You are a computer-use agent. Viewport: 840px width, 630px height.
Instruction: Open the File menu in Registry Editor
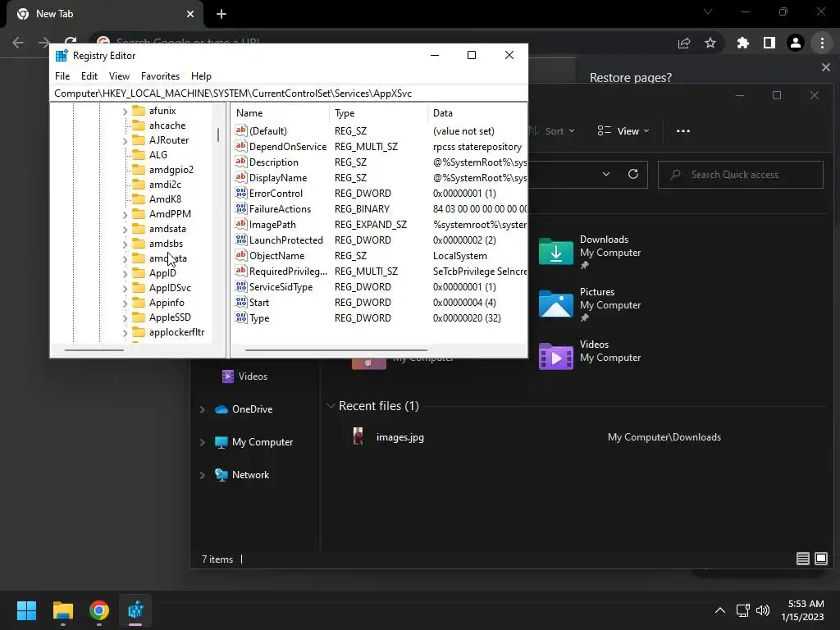(x=62, y=76)
